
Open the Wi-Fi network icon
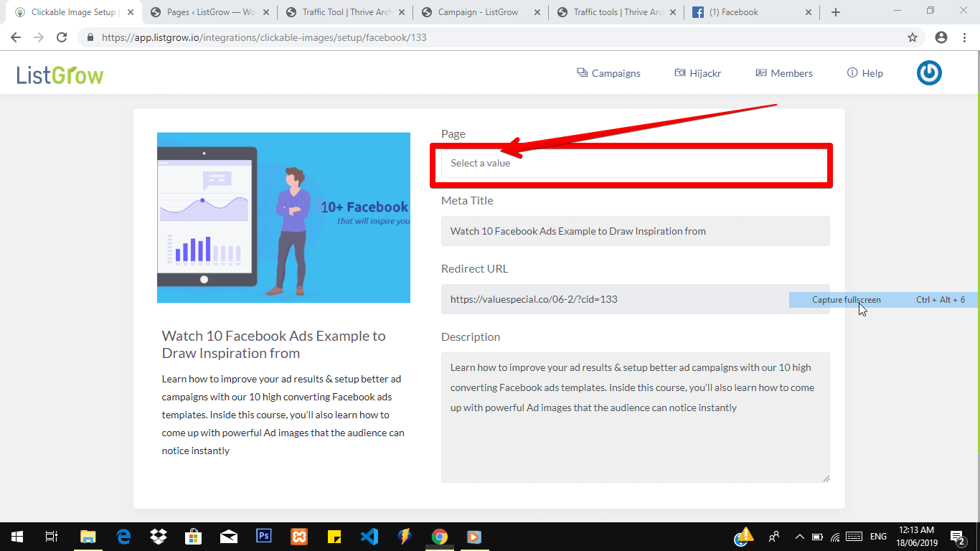point(835,537)
